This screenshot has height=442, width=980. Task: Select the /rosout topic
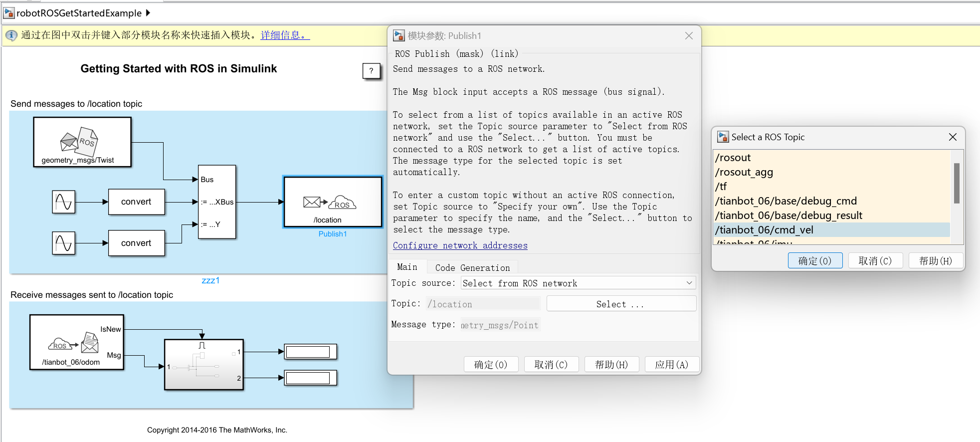[x=832, y=158]
